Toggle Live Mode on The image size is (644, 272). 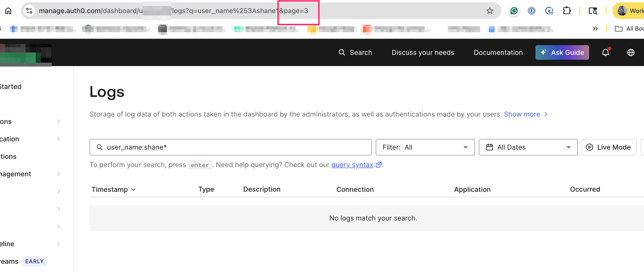coord(609,147)
